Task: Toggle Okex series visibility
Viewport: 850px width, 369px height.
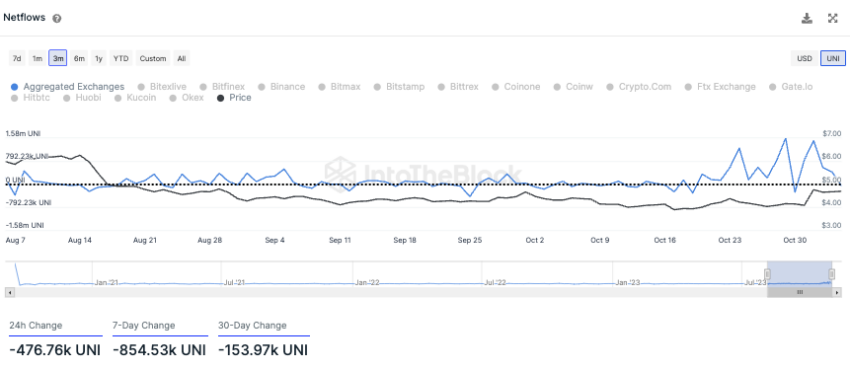Action: 186,98
